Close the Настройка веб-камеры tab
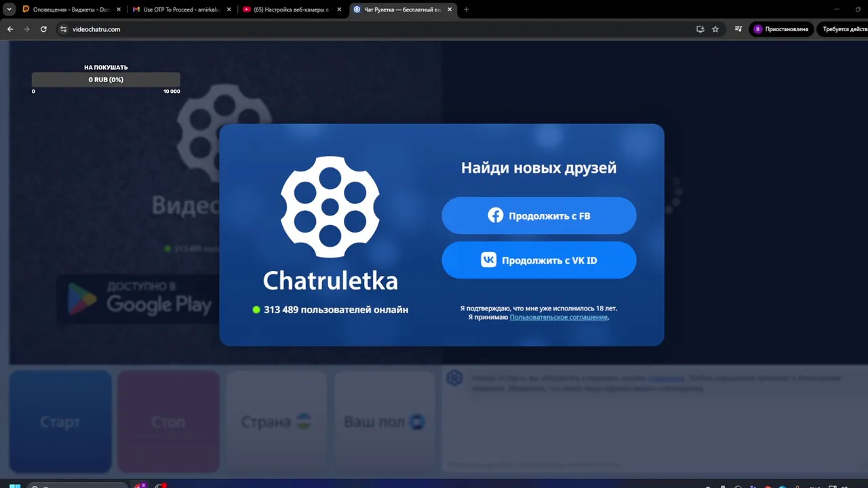This screenshot has height=488, width=868. 338,9
